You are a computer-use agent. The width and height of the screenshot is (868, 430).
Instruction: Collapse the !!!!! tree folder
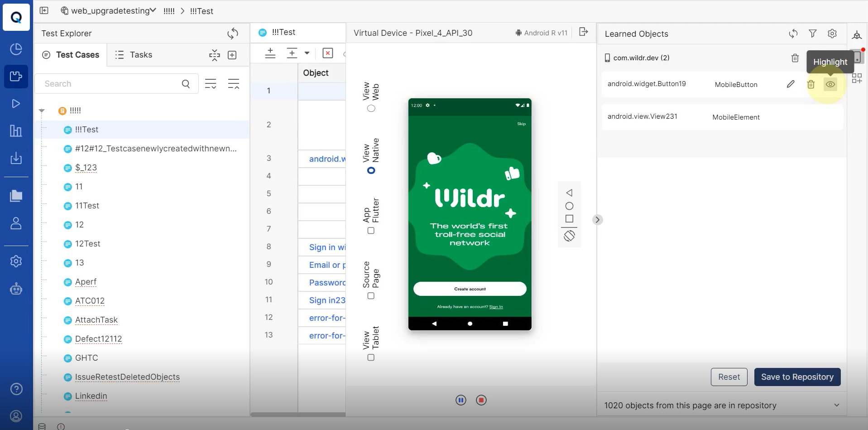click(42, 111)
